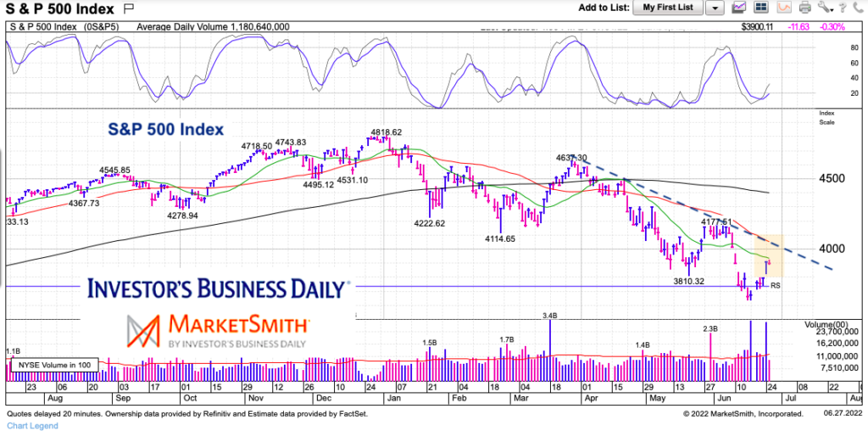Screen dimensions: 868x431
Task: Expand the Add to List dropdown arrow
Action: (x=715, y=8)
